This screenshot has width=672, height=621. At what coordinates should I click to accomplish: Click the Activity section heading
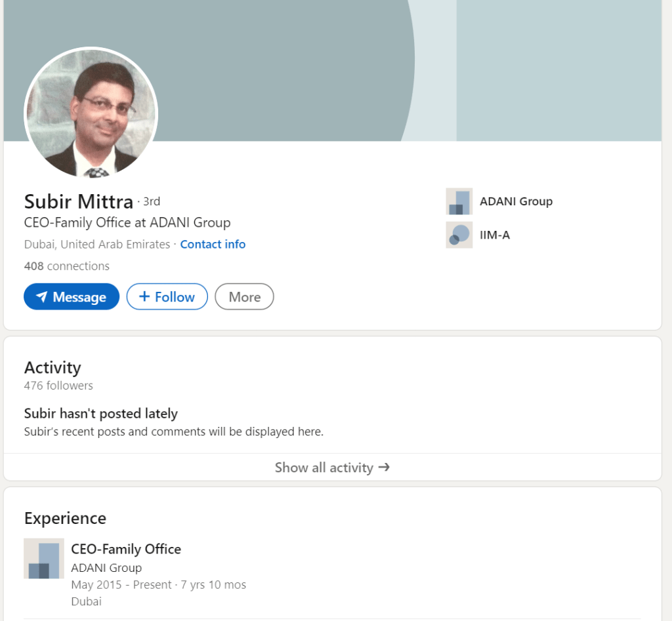point(52,367)
